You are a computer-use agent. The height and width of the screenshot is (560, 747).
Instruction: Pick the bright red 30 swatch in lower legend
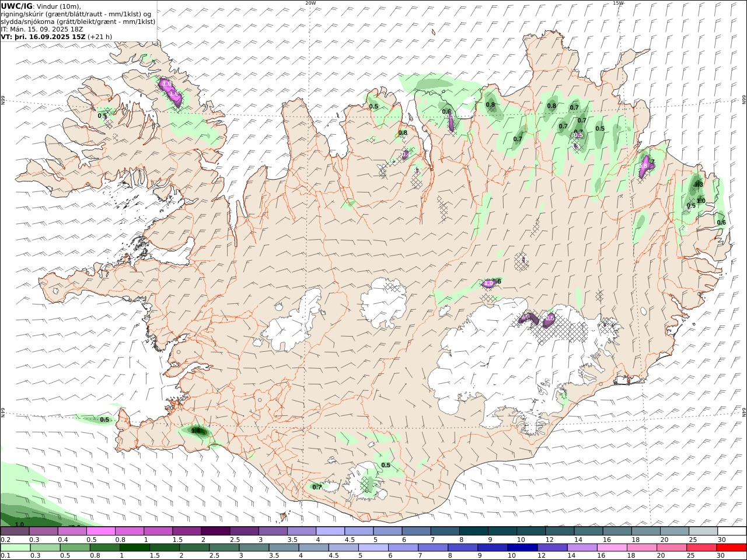click(x=732, y=548)
